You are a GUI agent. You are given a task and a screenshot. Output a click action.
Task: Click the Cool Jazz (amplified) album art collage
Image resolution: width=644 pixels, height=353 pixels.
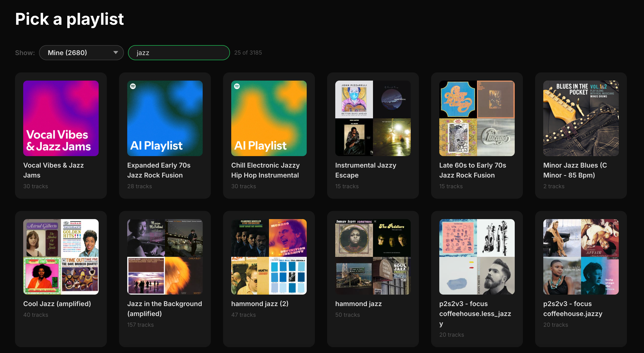[61, 257]
